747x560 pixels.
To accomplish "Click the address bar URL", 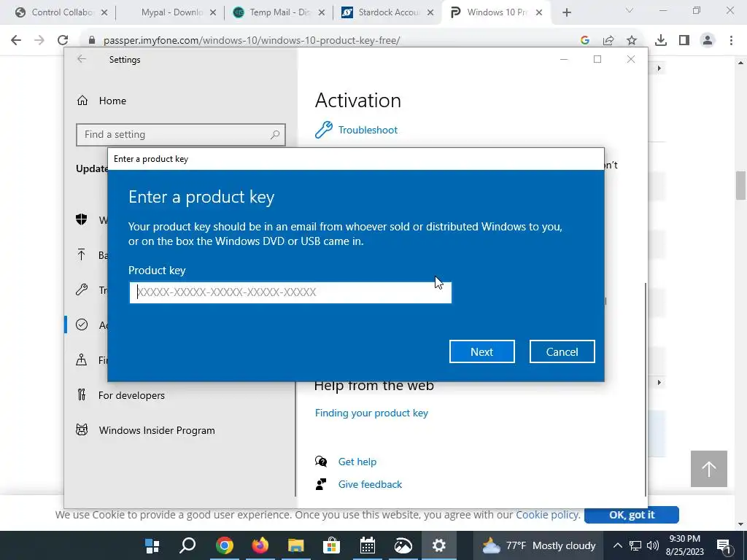I will pos(252,41).
